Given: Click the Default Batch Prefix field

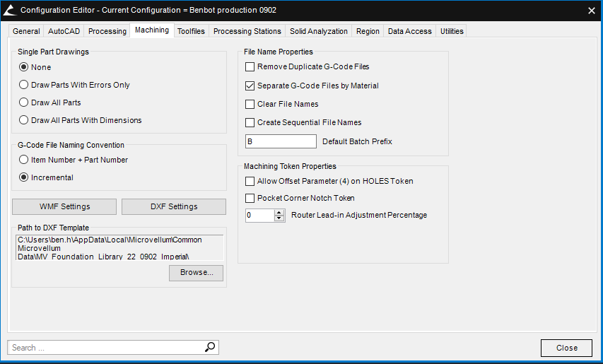Looking at the screenshot, I should pyautogui.click(x=280, y=141).
